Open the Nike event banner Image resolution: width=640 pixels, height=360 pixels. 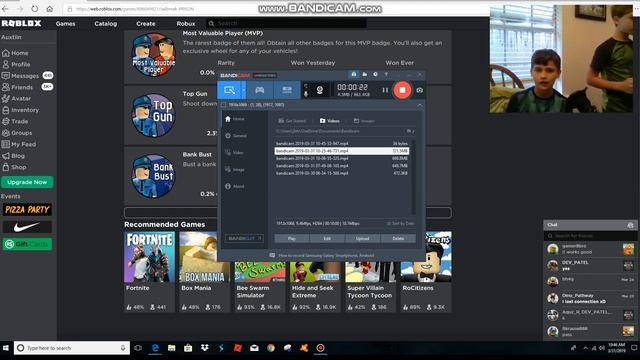[27, 227]
